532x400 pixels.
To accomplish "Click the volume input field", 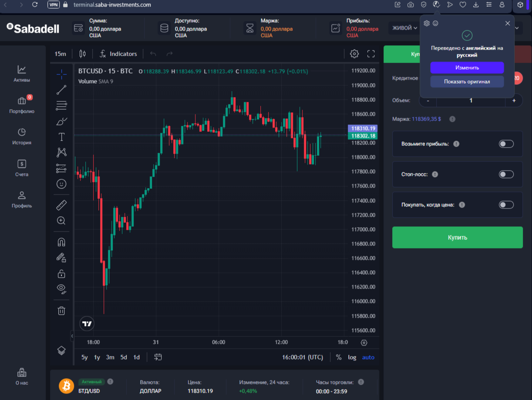I will tap(471, 101).
